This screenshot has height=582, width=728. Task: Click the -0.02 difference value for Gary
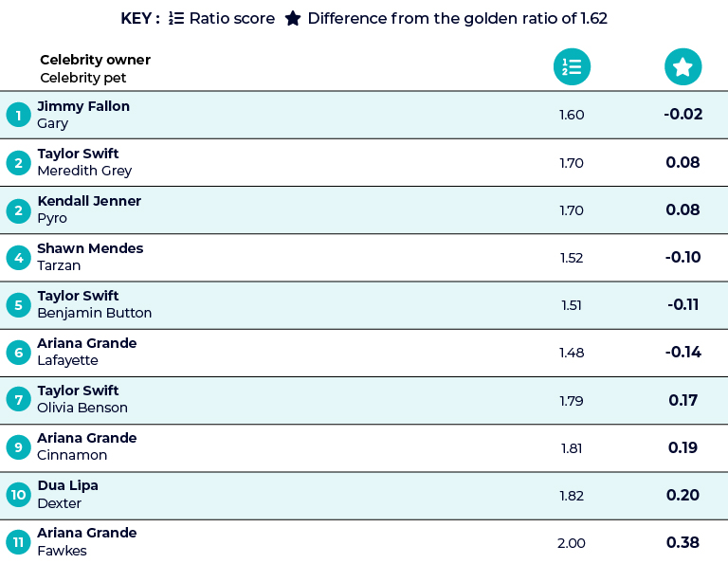682,114
